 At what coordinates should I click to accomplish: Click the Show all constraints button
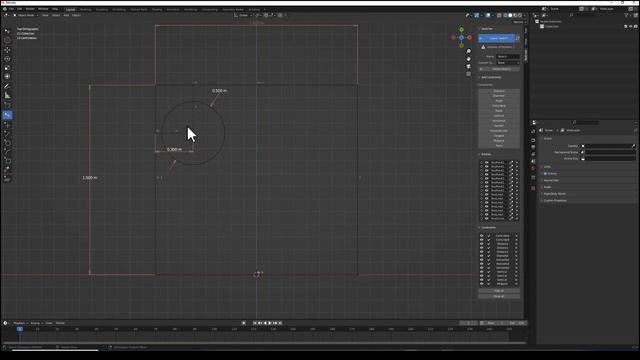(499, 296)
